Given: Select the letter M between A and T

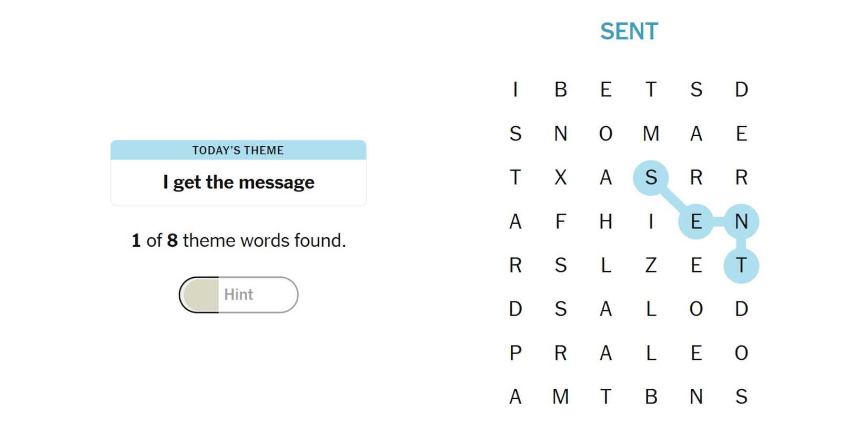Looking at the screenshot, I should pyautogui.click(x=561, y=397).
